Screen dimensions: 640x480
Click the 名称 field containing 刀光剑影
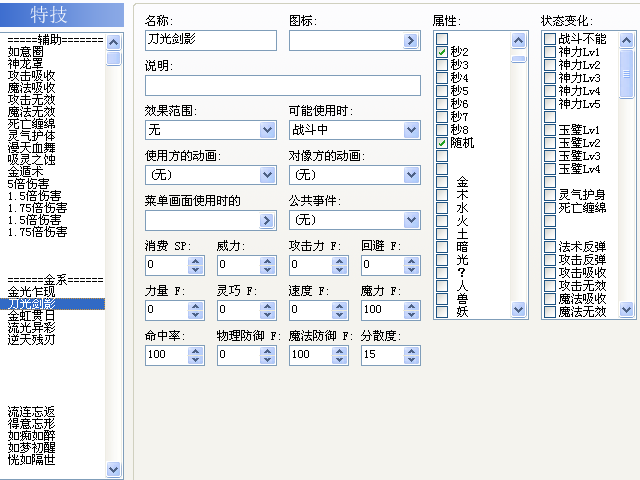click(211, 40)
